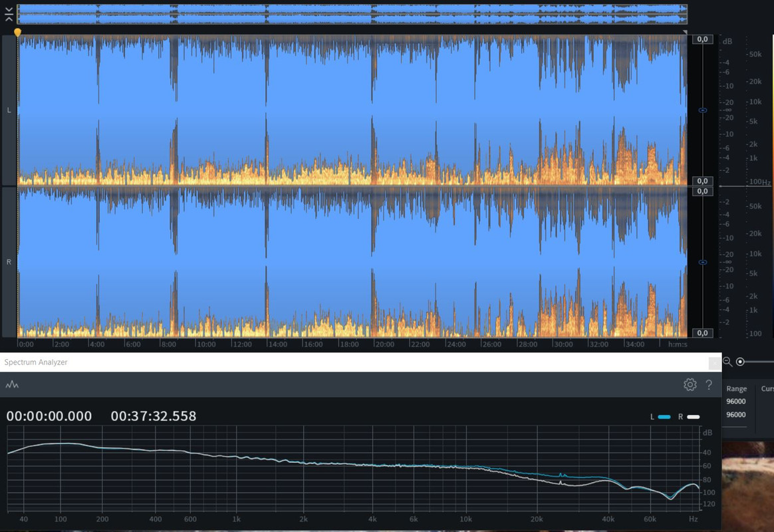Screen dimensions: 774x532
Task: Click 34:00 on the time ruler
Action: [634, 344]
